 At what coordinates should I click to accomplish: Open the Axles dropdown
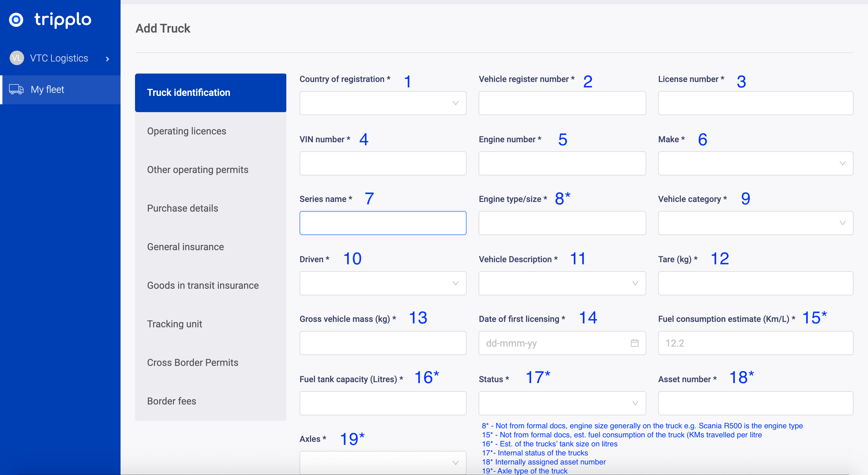click(382, 463)
